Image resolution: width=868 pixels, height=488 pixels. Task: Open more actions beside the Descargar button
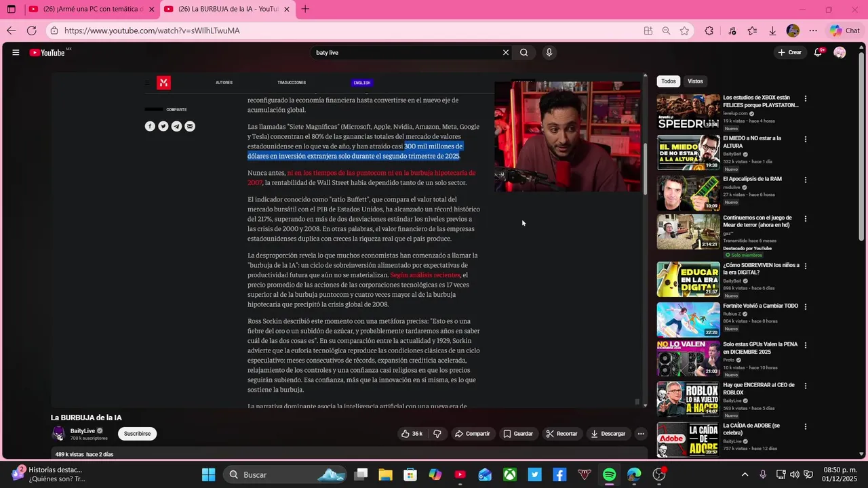pos(641,434)
